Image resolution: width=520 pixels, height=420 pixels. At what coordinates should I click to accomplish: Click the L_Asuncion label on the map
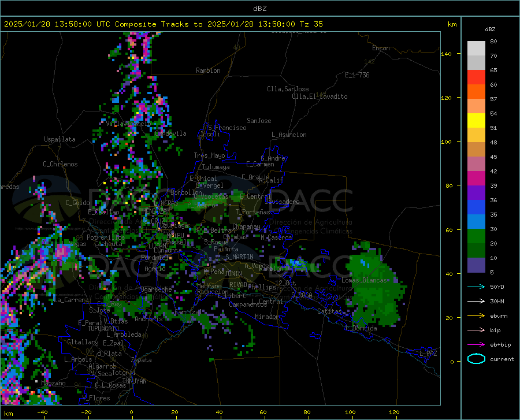point(289,135)
